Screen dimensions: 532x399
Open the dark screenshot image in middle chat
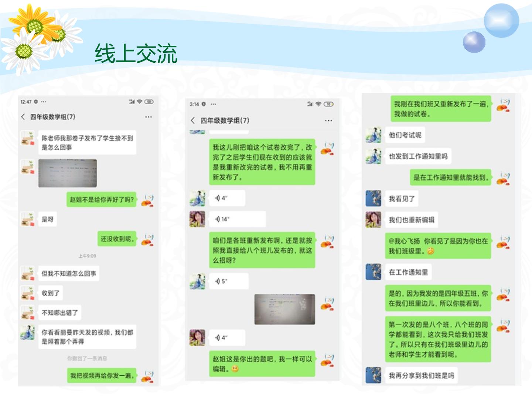[x=284, y=309]
